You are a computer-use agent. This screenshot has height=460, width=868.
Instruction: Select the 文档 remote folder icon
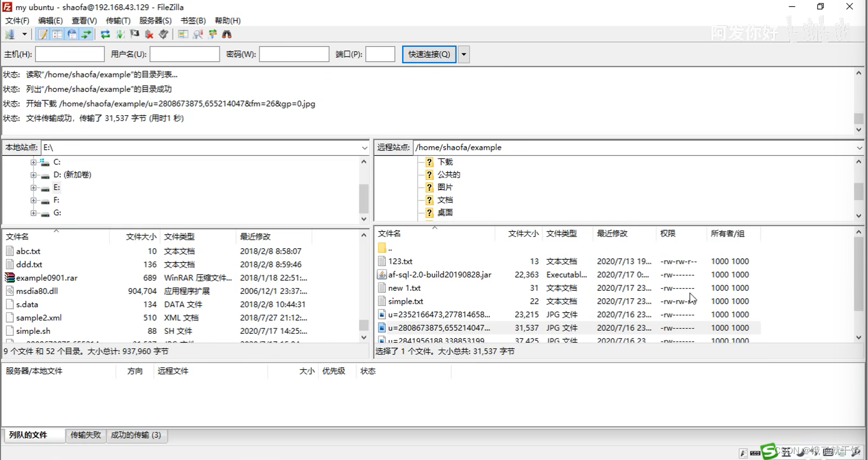pos(429,200)
